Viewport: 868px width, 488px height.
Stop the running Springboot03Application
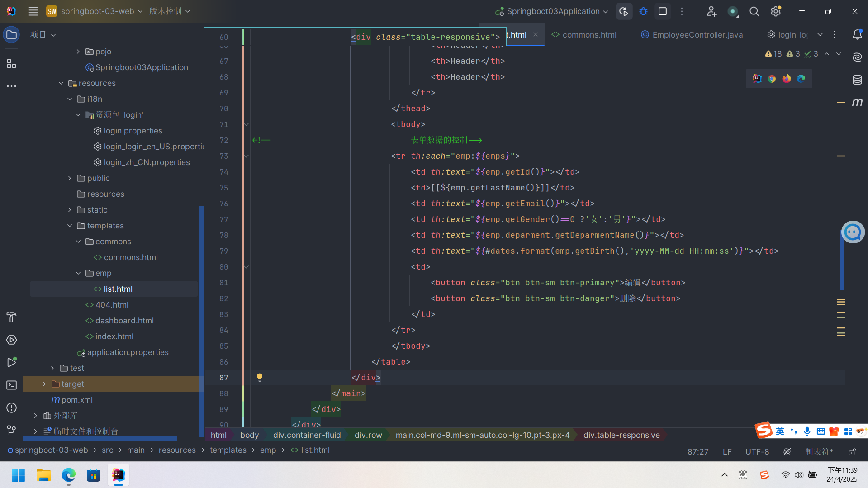pyautogui.click(x=663, y=11)
